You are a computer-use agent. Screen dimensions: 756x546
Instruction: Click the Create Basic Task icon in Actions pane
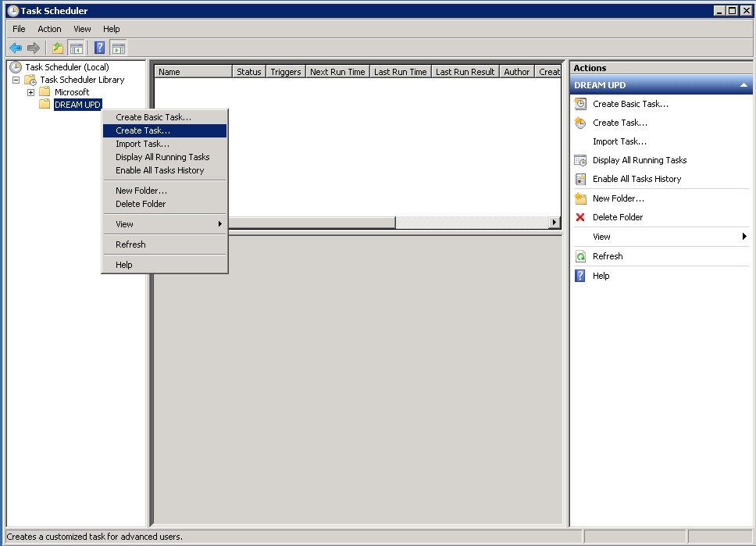pos(580,104)
